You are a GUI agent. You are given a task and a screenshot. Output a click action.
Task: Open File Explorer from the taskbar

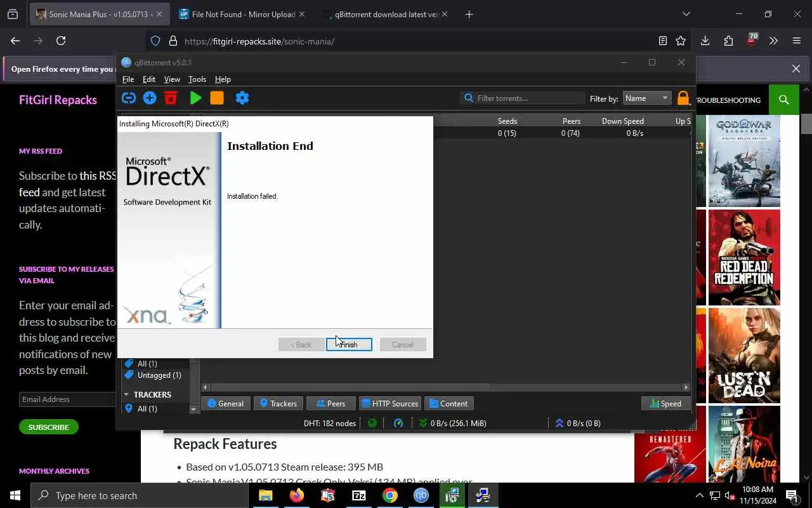tap(265, 495)
